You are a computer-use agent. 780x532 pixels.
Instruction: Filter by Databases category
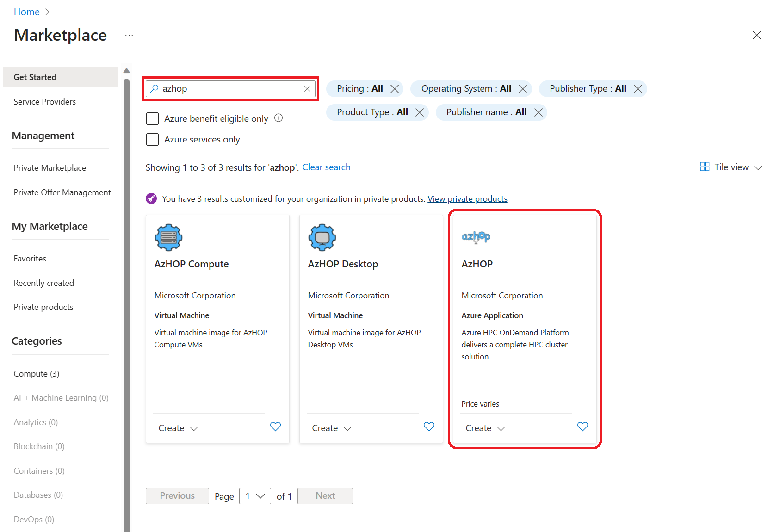point(38,495)
